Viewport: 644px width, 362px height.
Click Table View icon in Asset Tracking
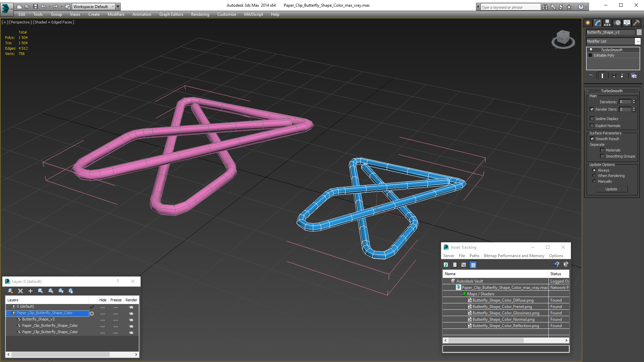click(473, 265)
